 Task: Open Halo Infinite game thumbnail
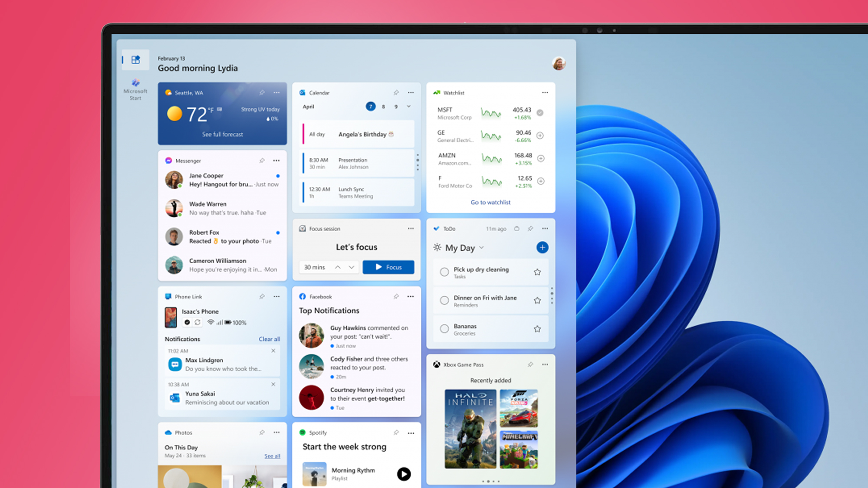coord(470,429)
